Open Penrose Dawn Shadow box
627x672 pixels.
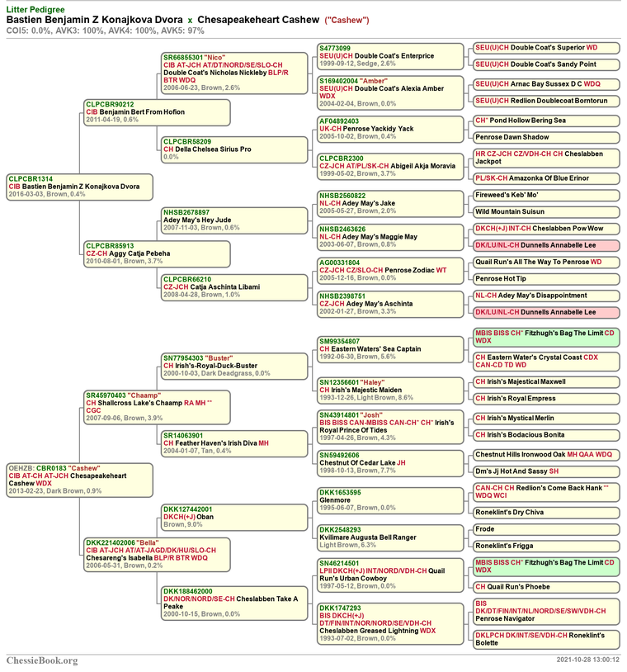click(x=546, y=138)
